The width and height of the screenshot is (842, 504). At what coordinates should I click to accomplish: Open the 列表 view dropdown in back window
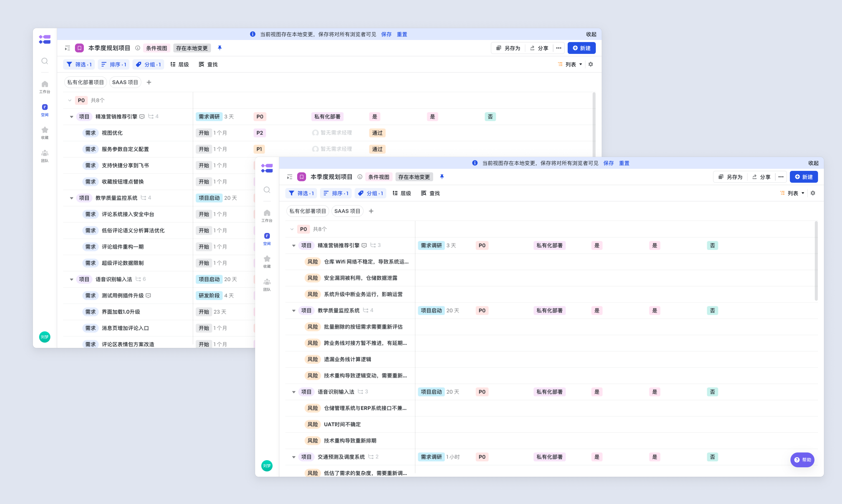pyautogui.click(x=570, y=64)
